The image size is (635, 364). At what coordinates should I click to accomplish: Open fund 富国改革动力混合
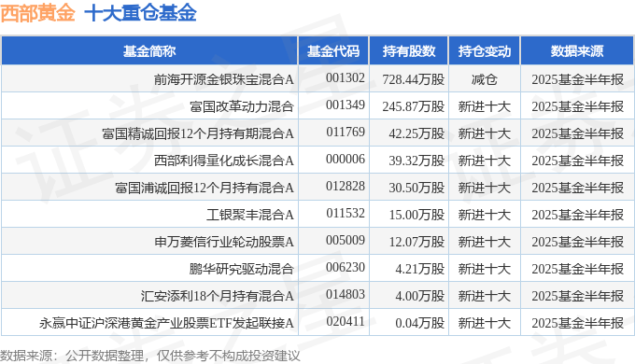[x=241, y=106]
